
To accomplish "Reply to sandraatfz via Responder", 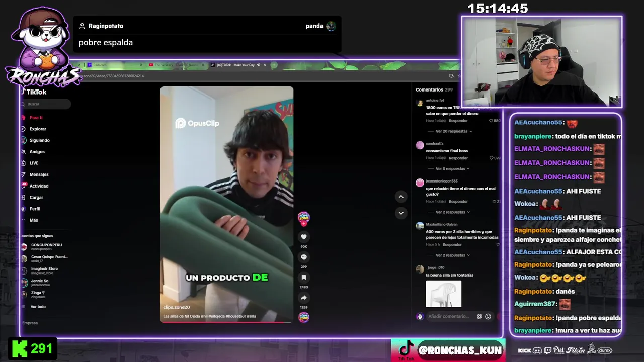I will click(458, 158).
